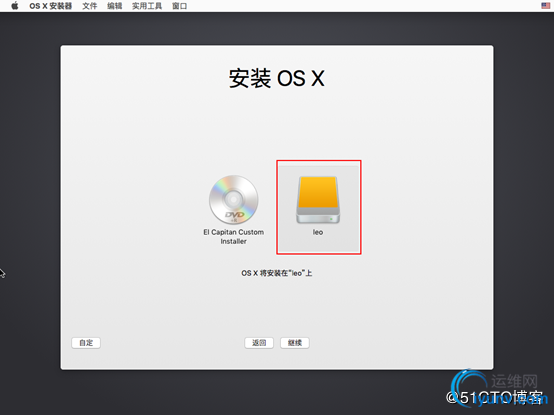Click the 安装 OS X heading
Image resolution: width=554 pixels, height=415 pixels.
277,78
